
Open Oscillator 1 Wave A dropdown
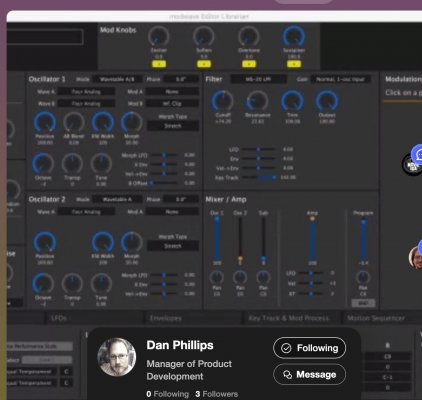[86, 91]
